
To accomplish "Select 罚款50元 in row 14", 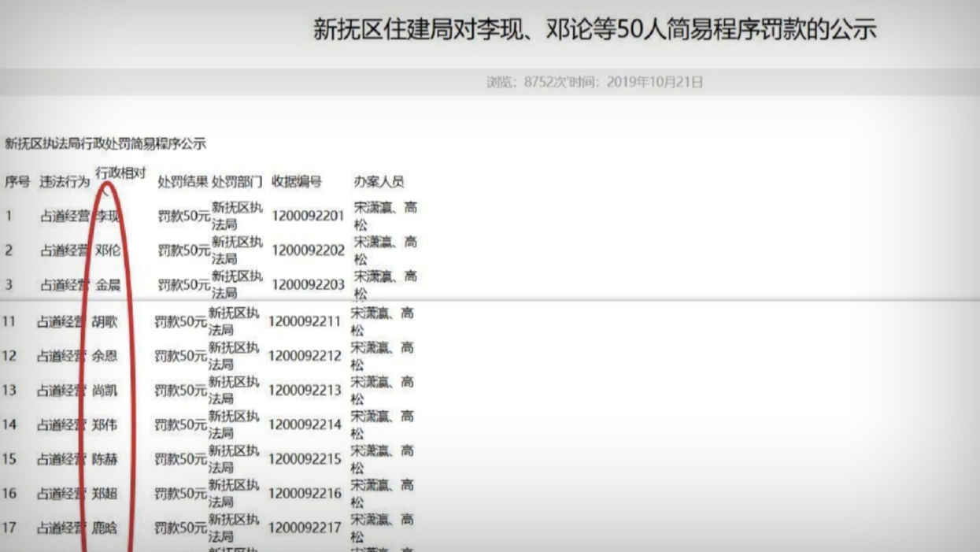I will [x=180, y=425].
